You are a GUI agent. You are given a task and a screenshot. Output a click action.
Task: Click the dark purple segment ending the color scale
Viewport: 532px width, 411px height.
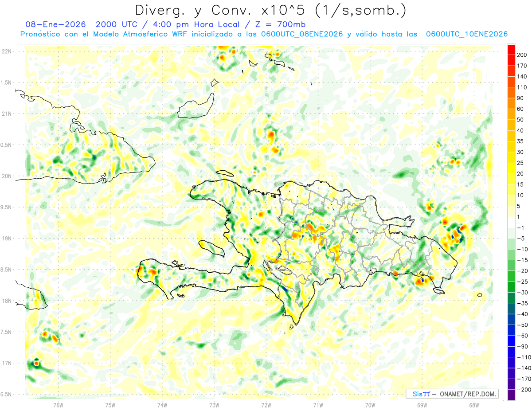click(x=511, y=395)
